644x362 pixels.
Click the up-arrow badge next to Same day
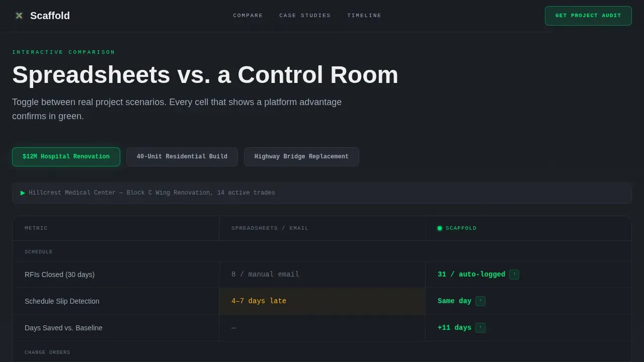coord(480,301)
